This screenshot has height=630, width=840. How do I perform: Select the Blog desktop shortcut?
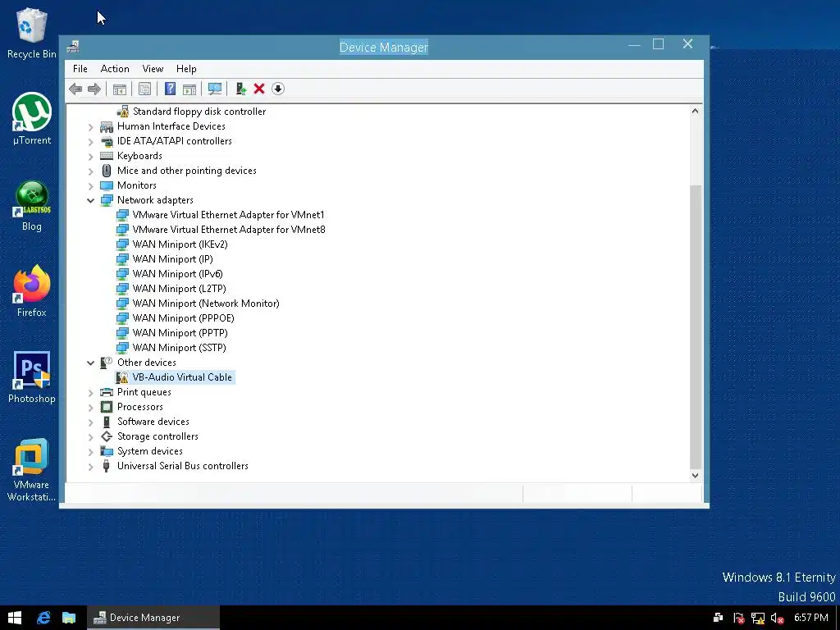pos(32,206)
